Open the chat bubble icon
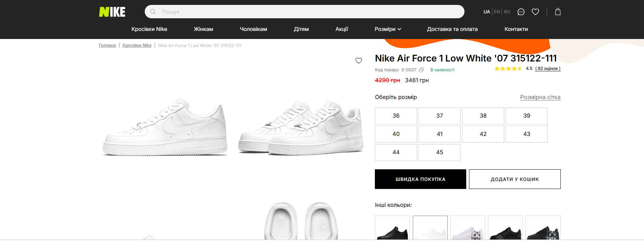The height and width of the screenshot is (242, 644). point(521,12)
